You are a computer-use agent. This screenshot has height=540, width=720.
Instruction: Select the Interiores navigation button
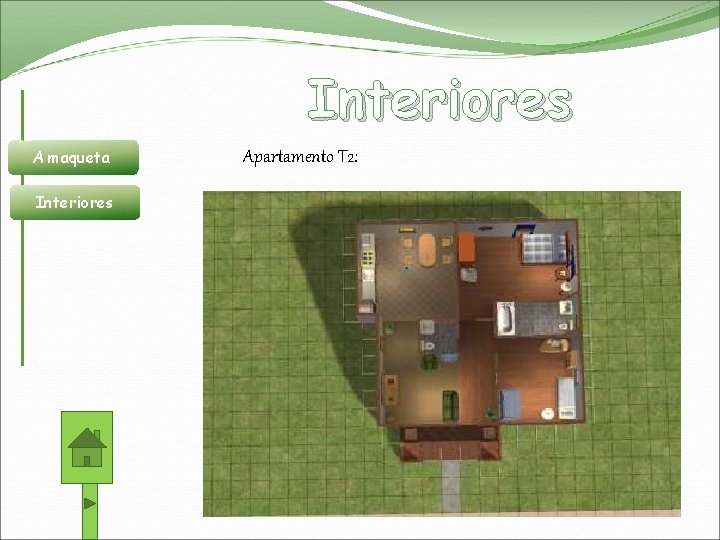coord(75,202)
